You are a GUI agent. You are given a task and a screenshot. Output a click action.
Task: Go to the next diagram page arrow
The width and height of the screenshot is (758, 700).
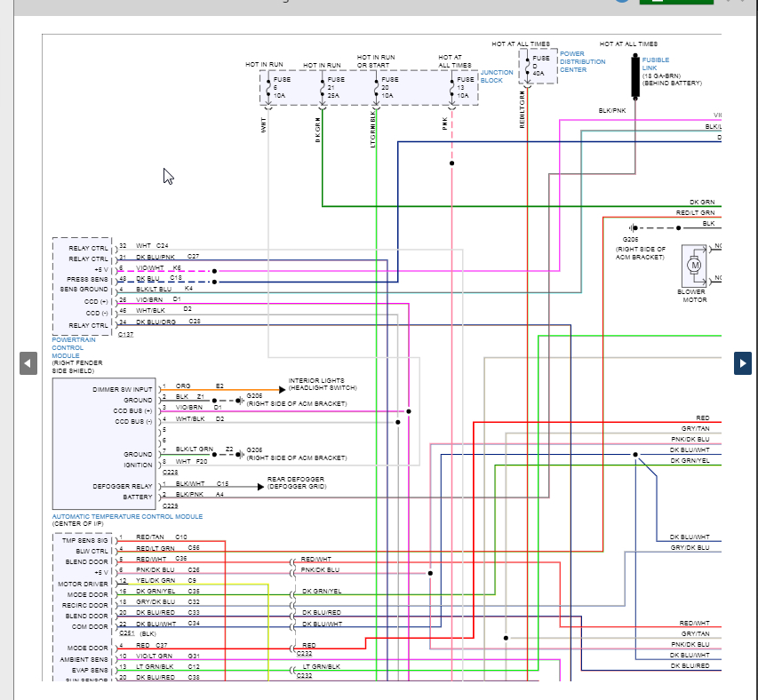click(743, 363)
